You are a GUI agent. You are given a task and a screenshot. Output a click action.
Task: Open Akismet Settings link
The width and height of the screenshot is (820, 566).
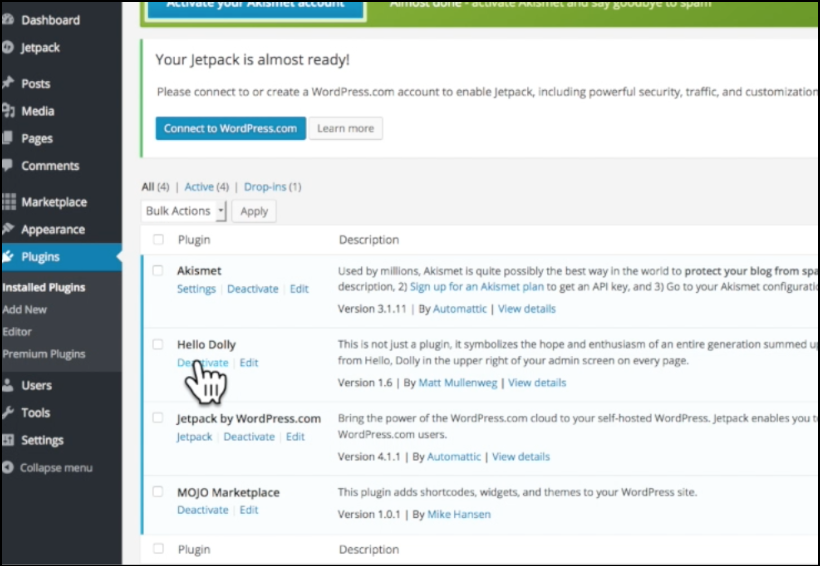[196, 289]
